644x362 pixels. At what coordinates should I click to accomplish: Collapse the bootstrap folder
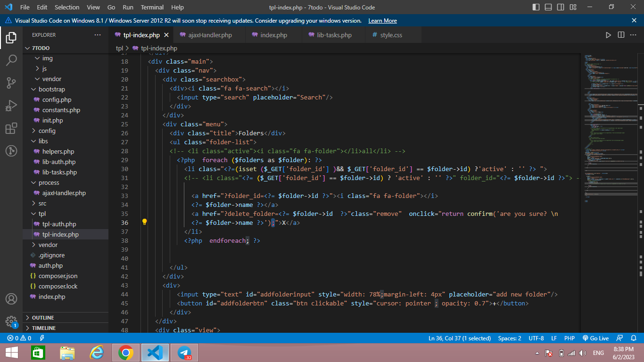pos(66,89)
